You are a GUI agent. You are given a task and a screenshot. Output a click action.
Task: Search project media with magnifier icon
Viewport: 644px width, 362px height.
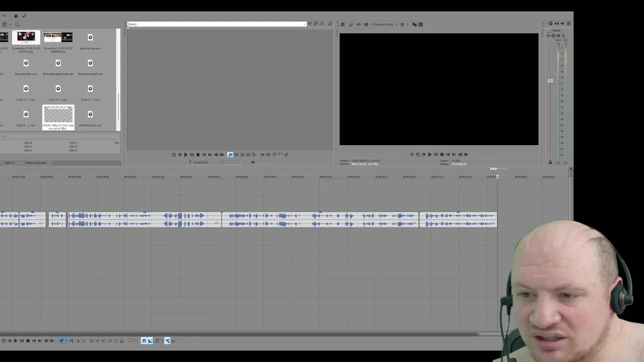pyautogui.click(x=17, y=24)
